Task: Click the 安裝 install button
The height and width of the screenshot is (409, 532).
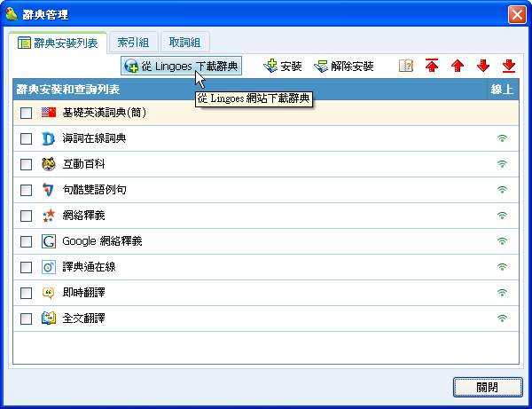Action: pos(283,66)
